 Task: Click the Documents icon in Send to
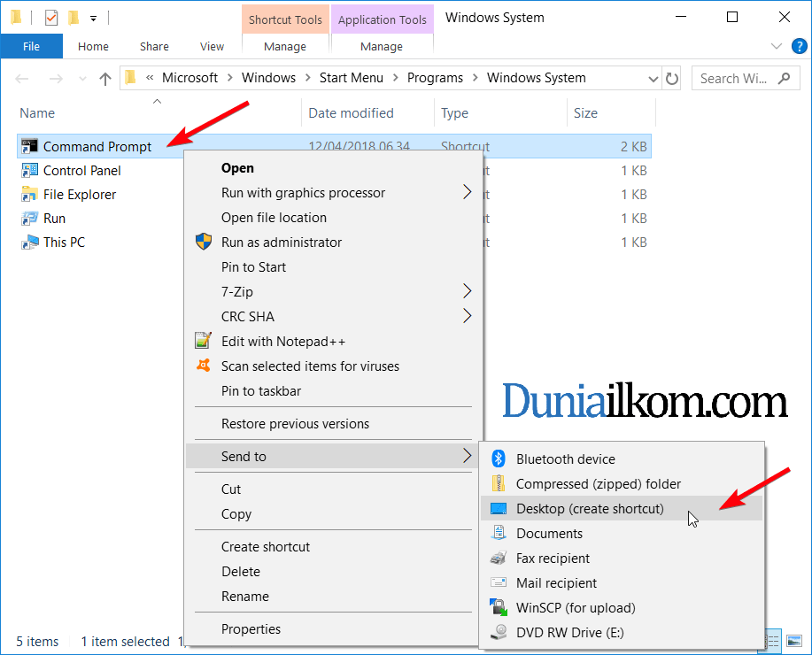[x=499, y=533]
